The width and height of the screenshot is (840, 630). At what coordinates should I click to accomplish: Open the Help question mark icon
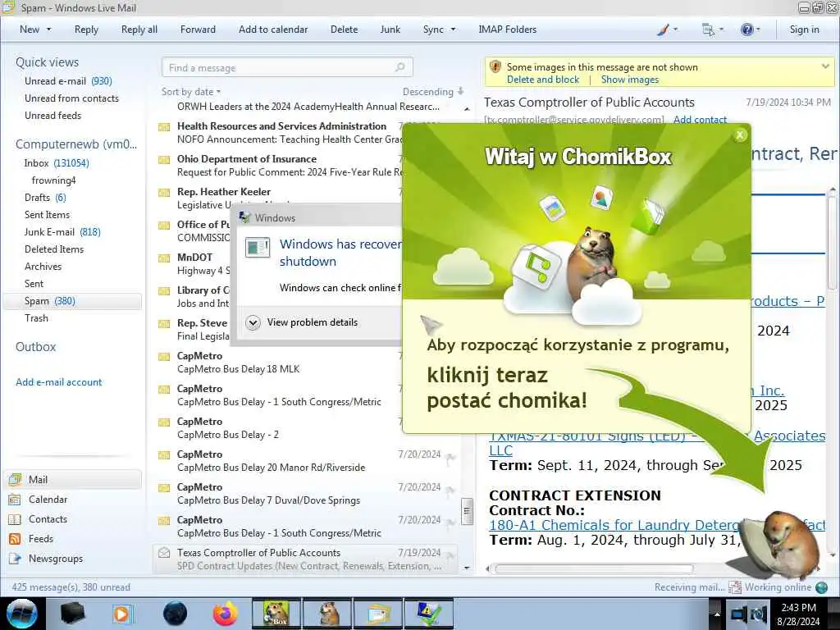(746, 30)
